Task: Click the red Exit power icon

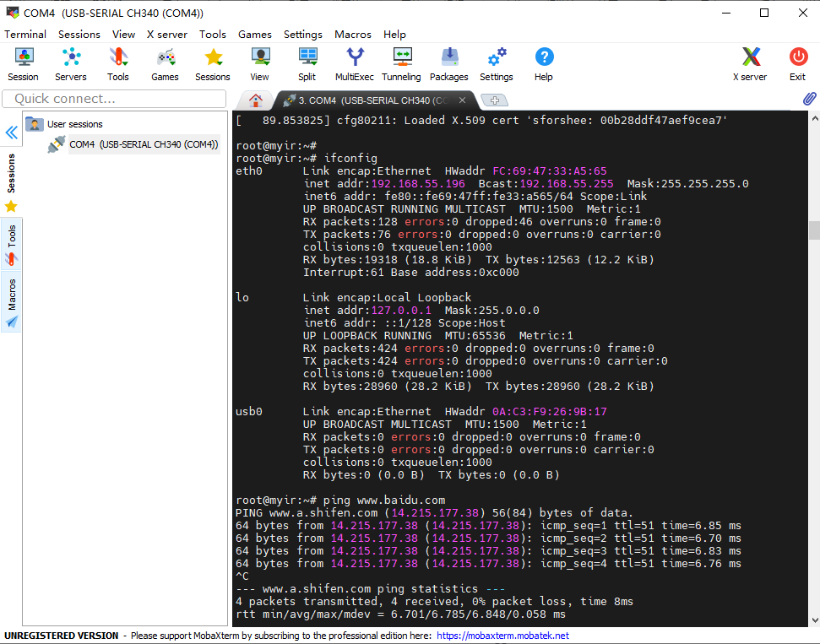Action: [798, 64]
